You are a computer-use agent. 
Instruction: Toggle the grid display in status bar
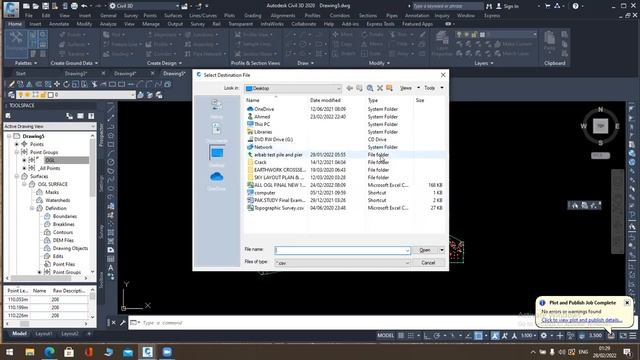[x=401, y=336]
